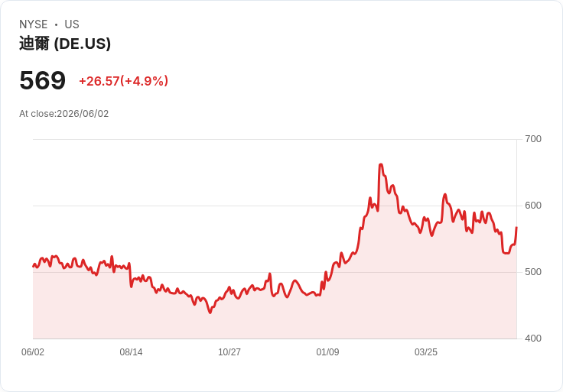The height and width of the screenshot is (392, 563).
Task: Click the 08/14 x-axis date label
Action: click(x=131, y=352)
